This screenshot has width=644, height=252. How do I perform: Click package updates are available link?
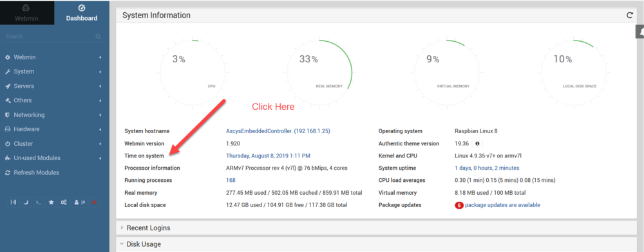click(x=502, y=205)
